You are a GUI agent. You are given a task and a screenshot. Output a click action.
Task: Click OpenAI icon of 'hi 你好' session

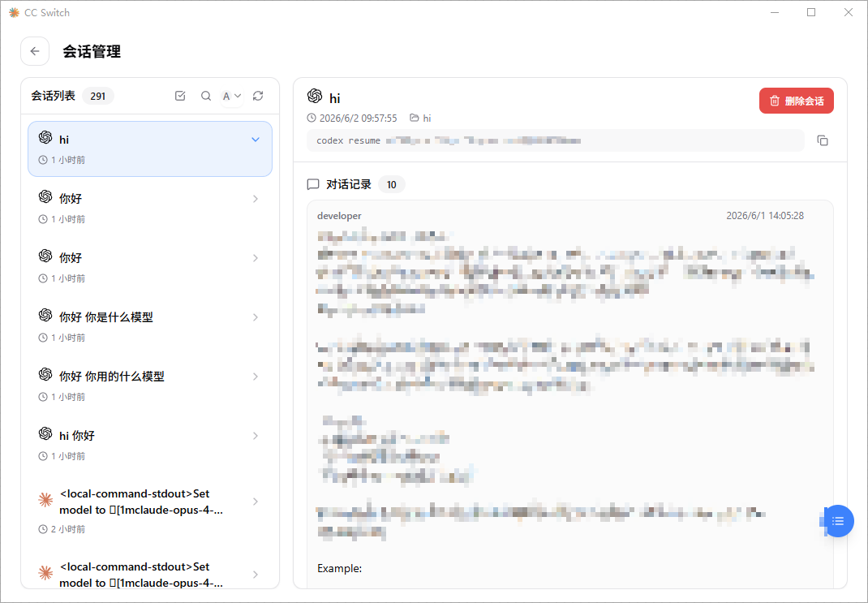click(x=45, y=433)
